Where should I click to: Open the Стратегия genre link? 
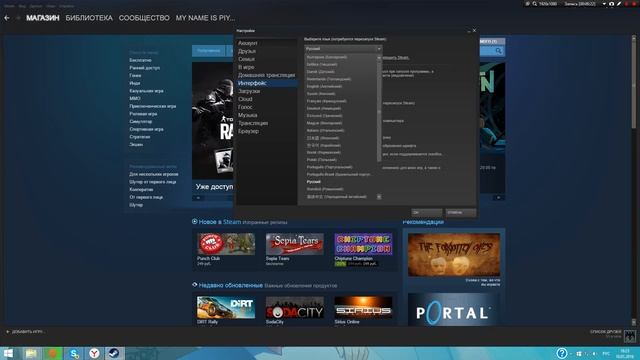click(x=140, y=137)
